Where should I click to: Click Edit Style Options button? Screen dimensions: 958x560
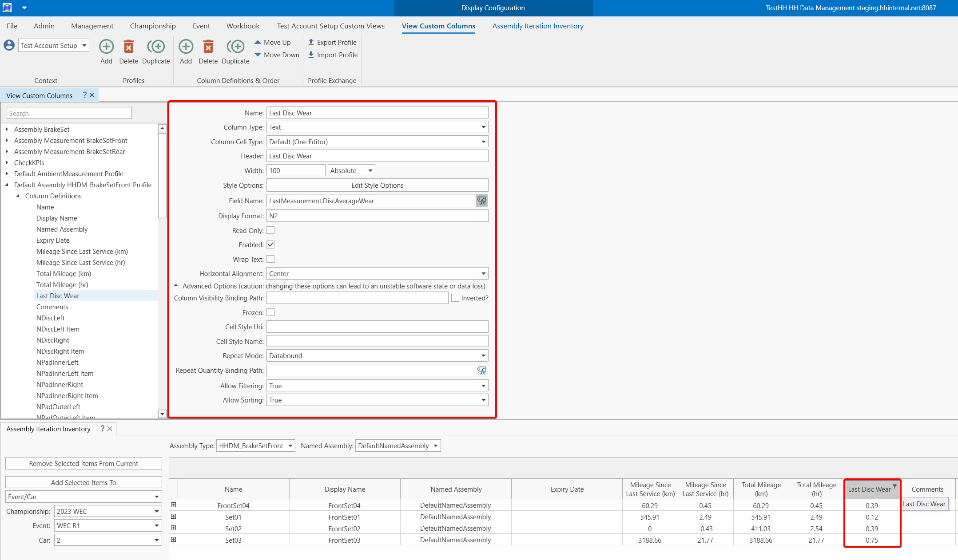click(x=377, y=185)
